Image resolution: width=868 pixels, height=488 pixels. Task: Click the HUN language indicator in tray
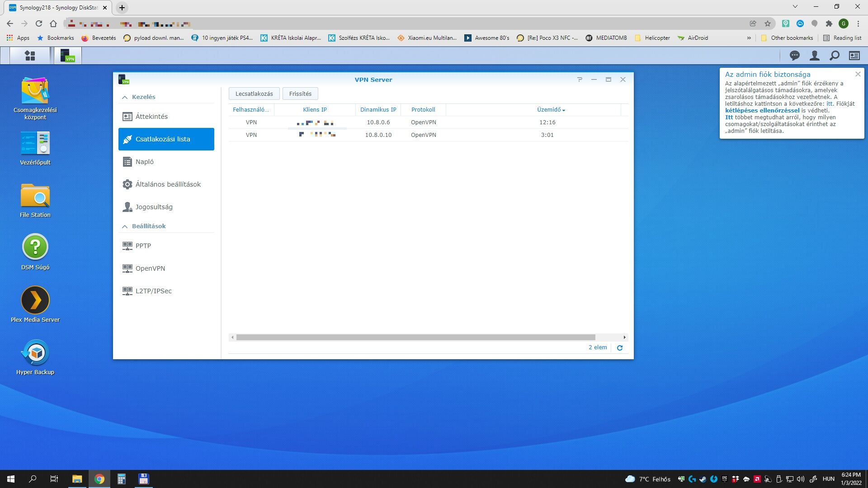[x=828, y=479]
